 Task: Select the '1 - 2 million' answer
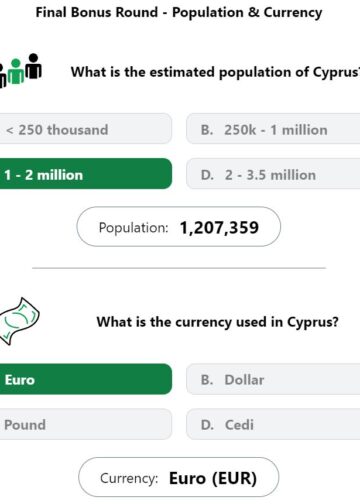point(86,174)
